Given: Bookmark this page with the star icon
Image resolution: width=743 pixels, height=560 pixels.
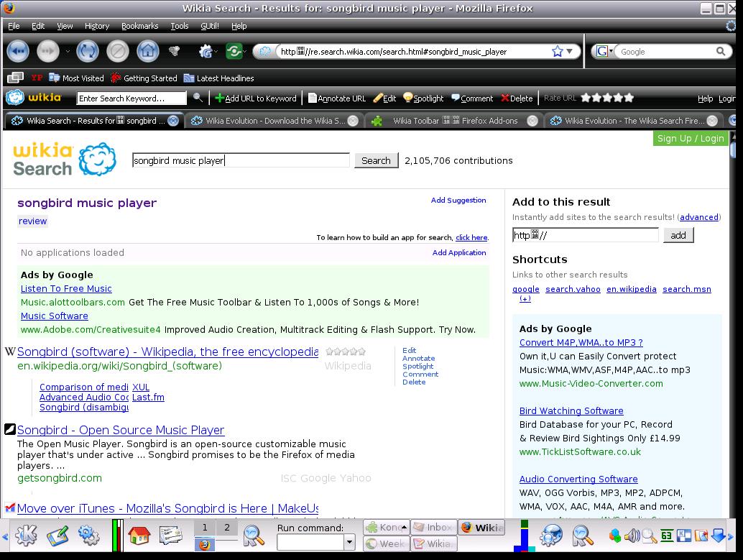Looking at the screenshot, I should [x=558, y=51].
